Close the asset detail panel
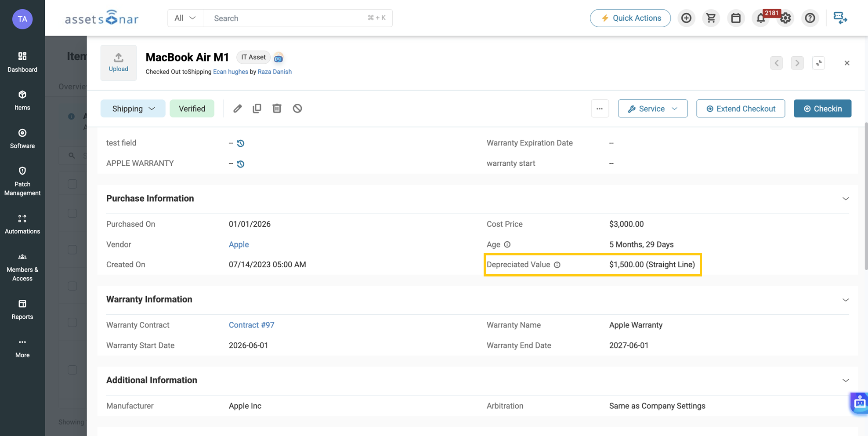Screen dimensions: 868x436 click(x=847, y=63)
